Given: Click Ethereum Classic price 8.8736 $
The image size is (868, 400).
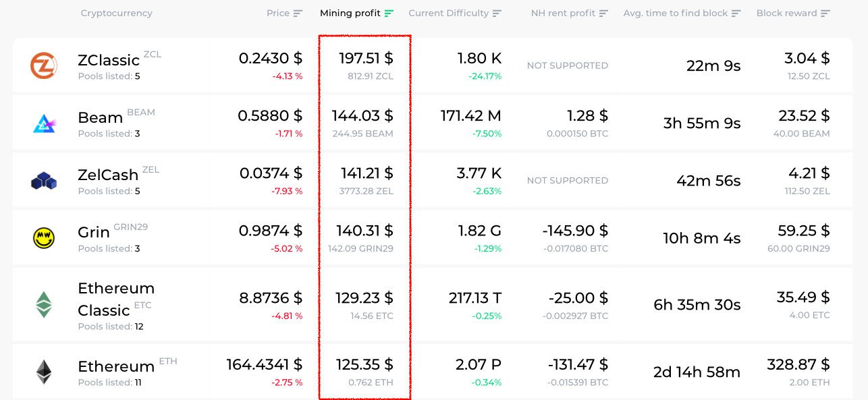Looking at the screenshot, I should tap(271, 297).
